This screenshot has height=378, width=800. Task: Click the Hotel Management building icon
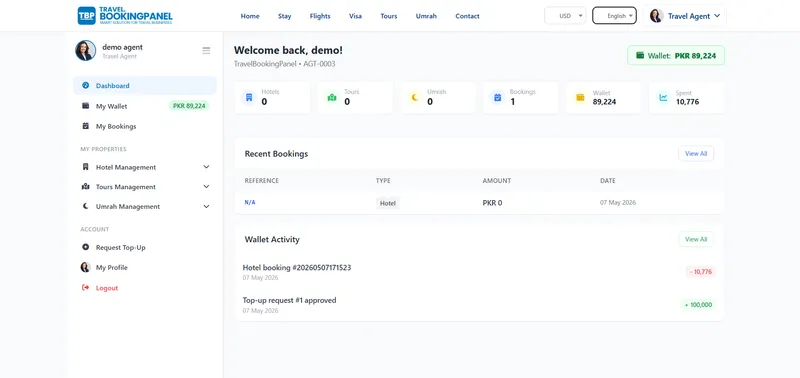click(x=86, y=167)
